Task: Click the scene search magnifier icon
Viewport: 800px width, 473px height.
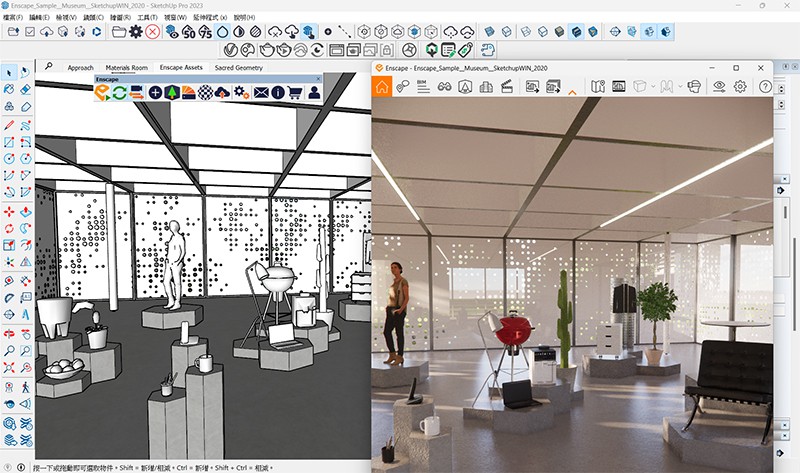Action: [x=49, y=68]
